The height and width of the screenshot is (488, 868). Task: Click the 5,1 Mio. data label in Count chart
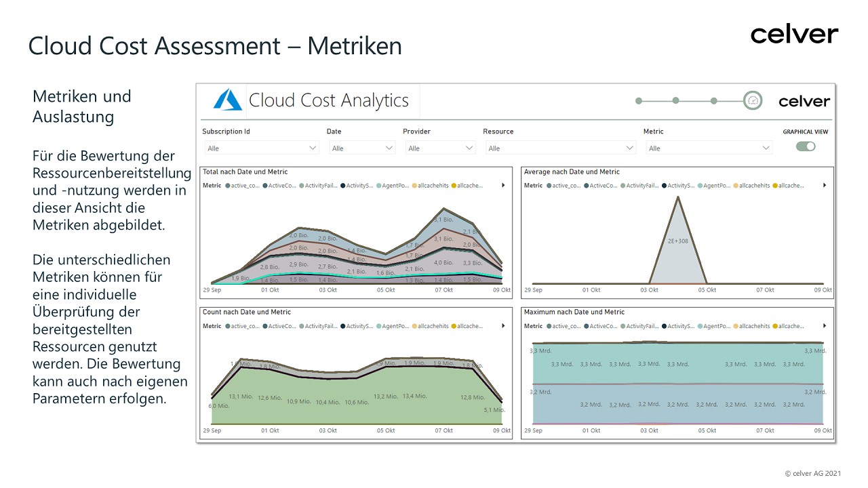(494, 410)
